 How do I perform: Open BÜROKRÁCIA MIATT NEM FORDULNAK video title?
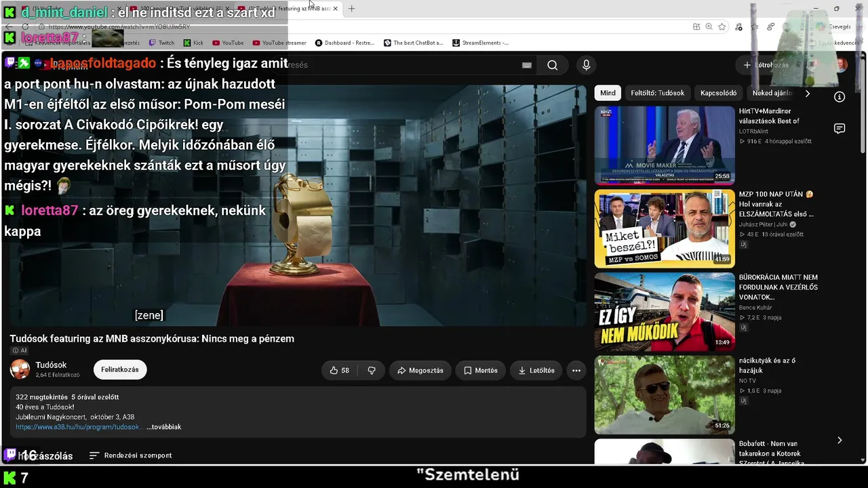pos(778,287)
